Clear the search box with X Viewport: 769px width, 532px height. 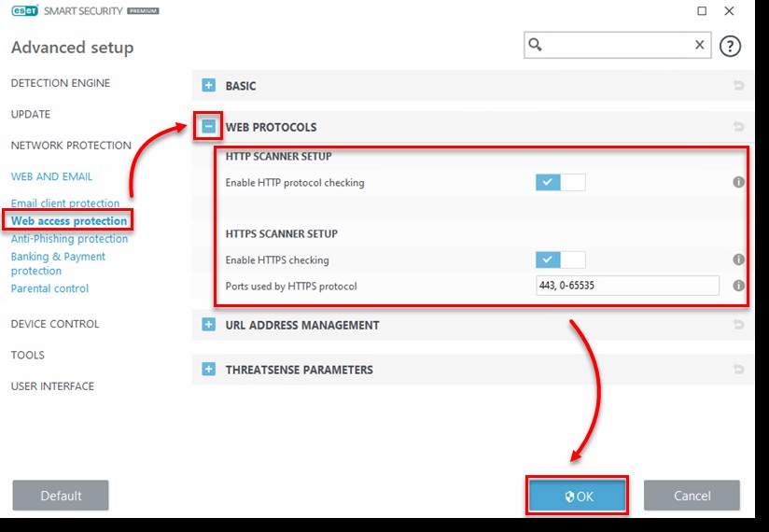click(x=699, y=45)
